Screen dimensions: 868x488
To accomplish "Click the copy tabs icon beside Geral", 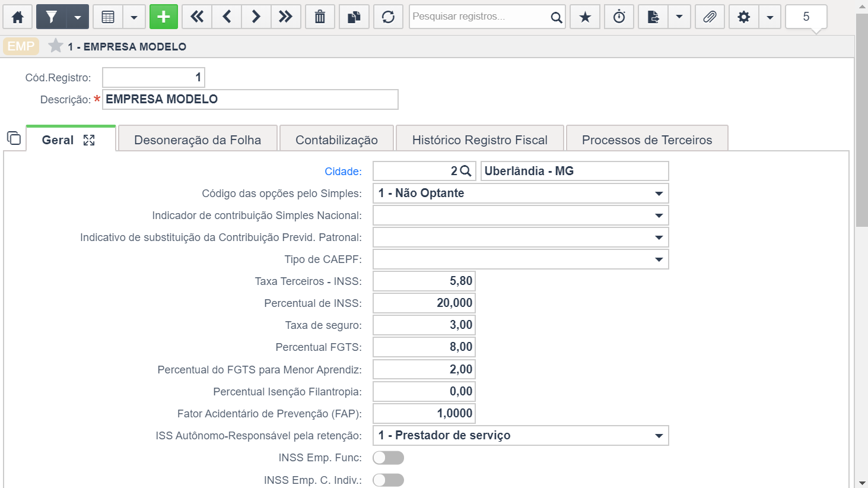I will (14, 138).
